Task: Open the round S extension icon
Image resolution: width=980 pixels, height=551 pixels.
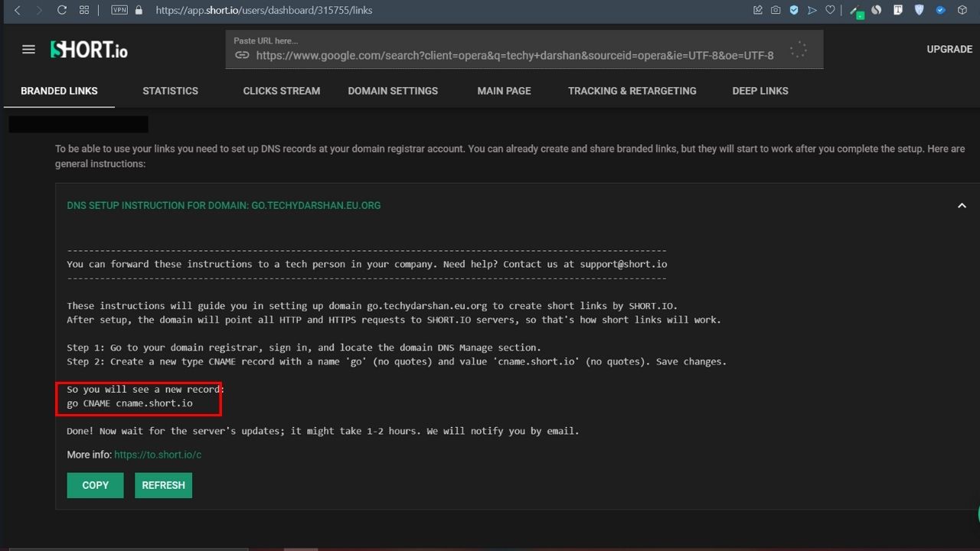Action: pos(877,10)
